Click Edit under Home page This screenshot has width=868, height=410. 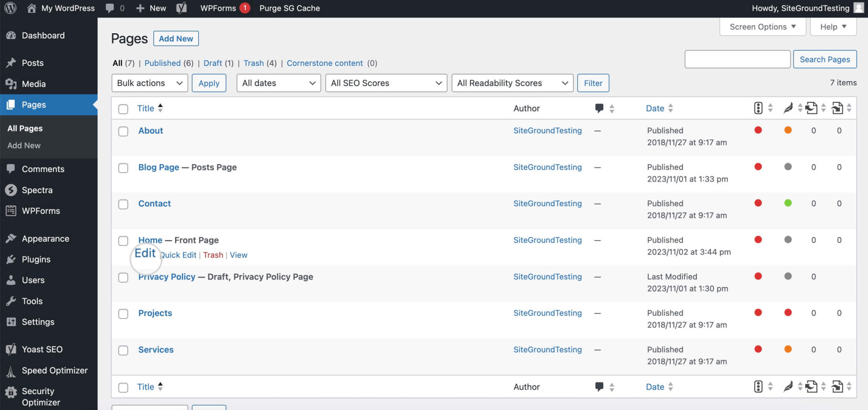click(x=145, y=253)
